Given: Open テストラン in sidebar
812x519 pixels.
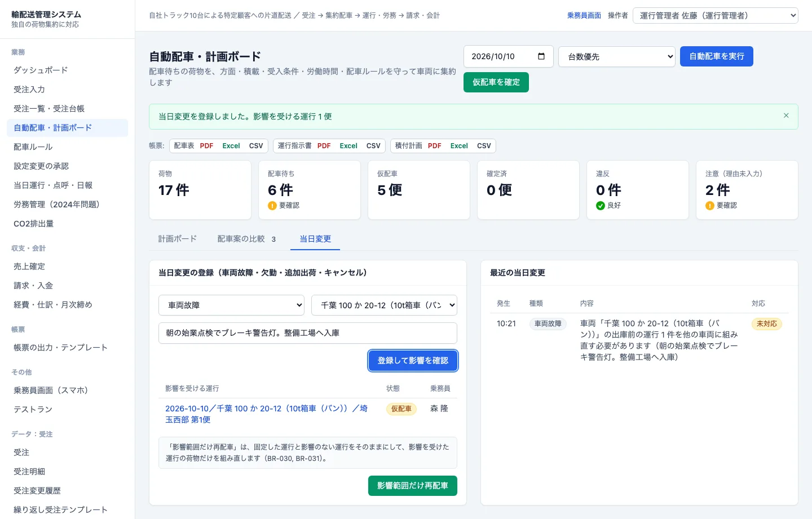Looking at the screenshot, I should [68, 410].
